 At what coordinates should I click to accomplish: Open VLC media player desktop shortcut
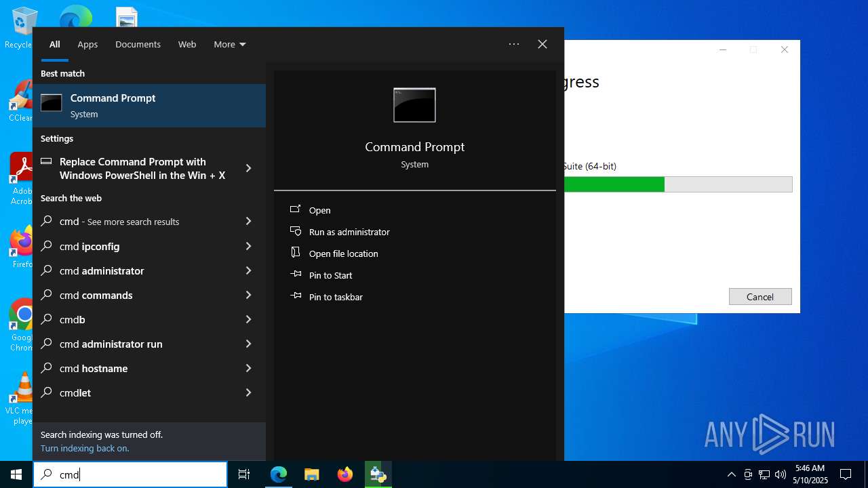point(20,399)
